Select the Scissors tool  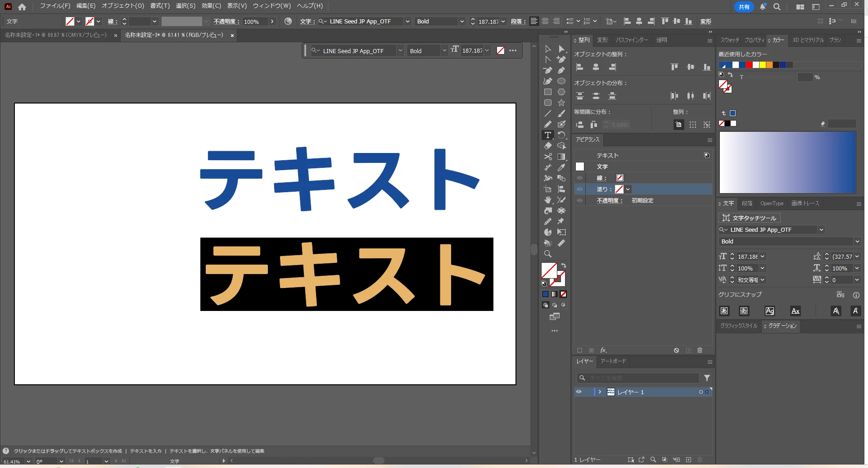pos(547,157)
